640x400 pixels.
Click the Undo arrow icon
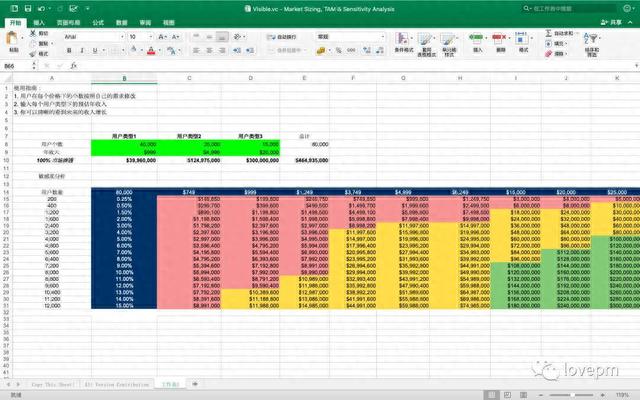point(41,9)
